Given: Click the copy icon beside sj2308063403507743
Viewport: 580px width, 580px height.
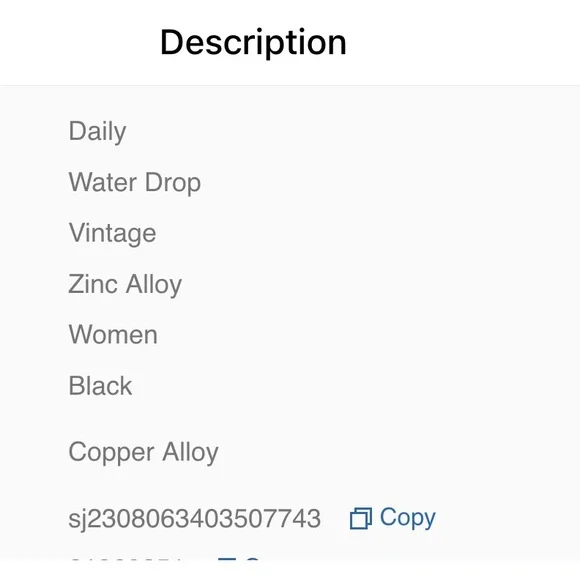Looking at the screenshot, I should pos(361,518).
